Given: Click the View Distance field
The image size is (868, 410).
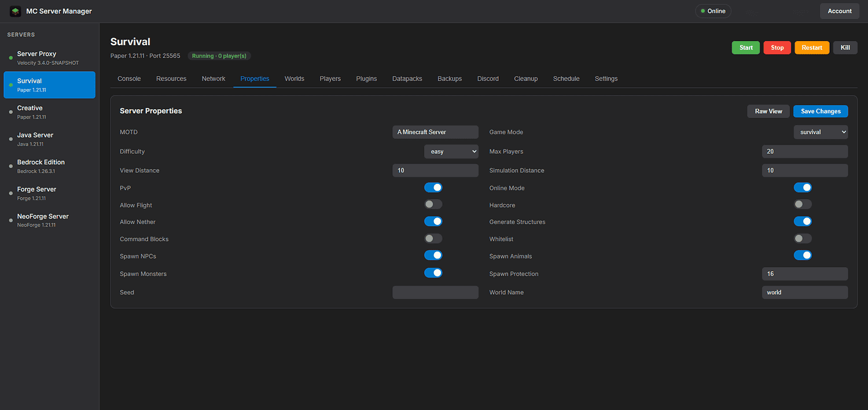Looking at the screenshot, I should click(435, 171).
